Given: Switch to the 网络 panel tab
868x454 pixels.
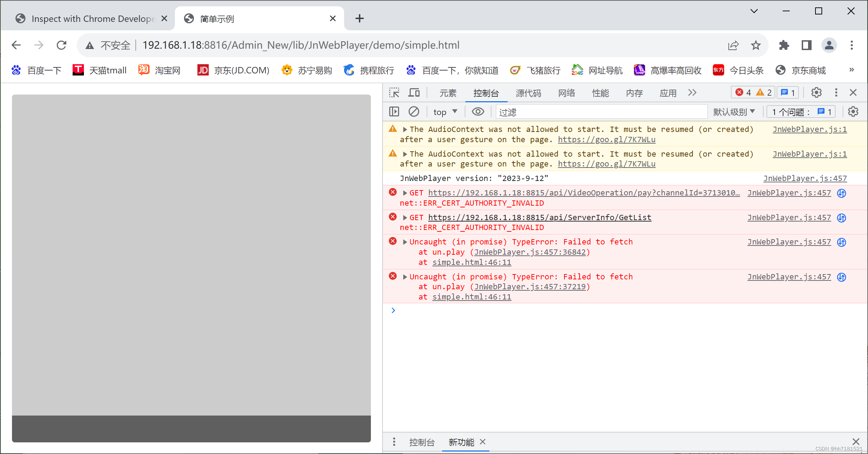Looking at the screenshot, I should coord(566,93).
